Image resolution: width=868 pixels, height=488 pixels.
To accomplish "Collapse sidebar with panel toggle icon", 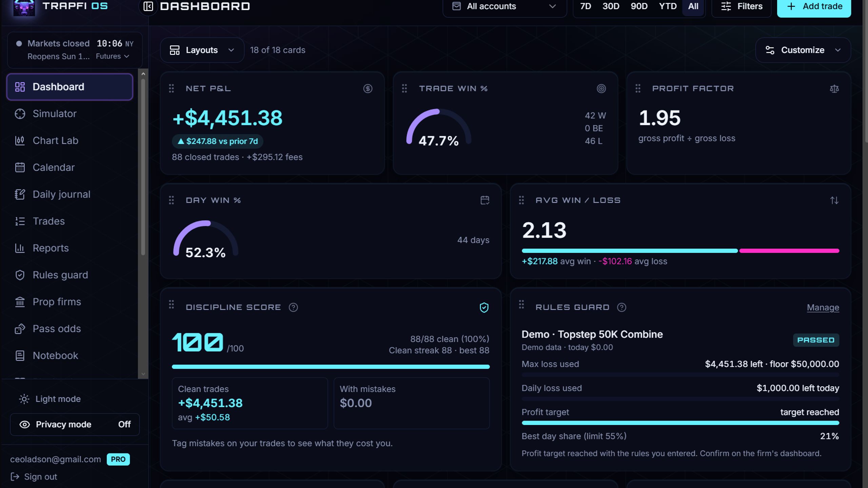I will (x=148, y=6).
